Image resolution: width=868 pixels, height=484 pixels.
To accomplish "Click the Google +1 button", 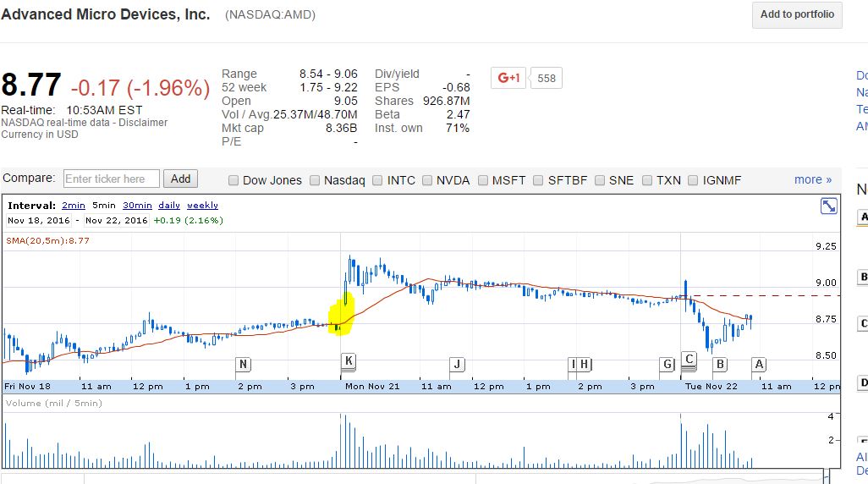I will point(508,78).
